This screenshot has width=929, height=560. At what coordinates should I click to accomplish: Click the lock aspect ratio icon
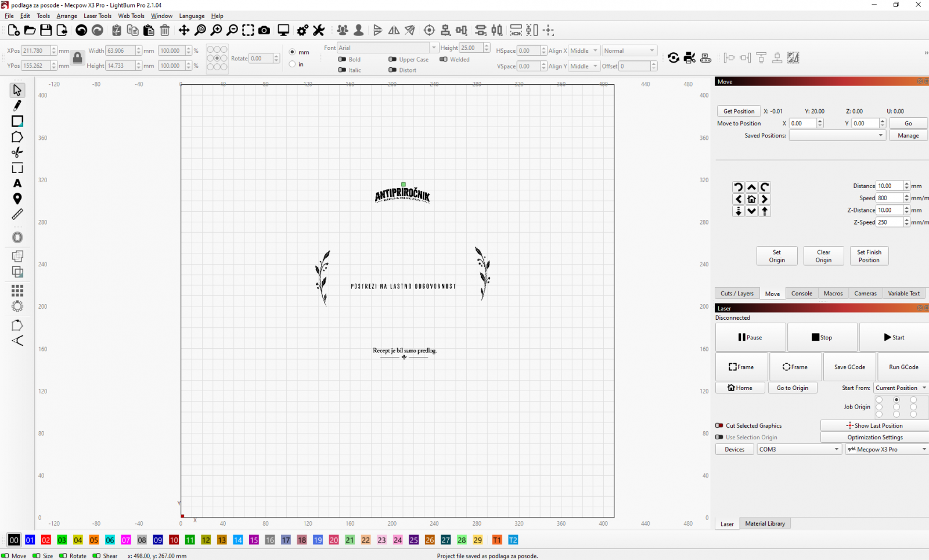(78, 57)
